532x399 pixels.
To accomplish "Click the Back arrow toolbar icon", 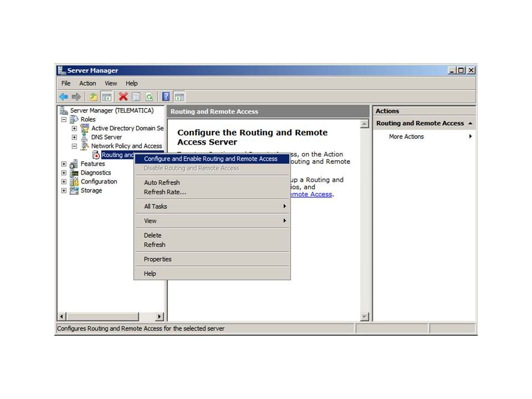I will [x=63, y=97].
